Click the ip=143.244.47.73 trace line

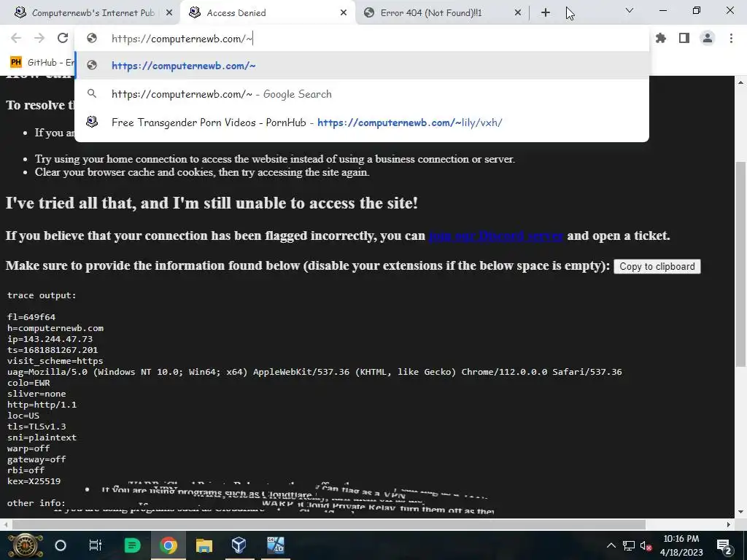(x=50, y=339)
